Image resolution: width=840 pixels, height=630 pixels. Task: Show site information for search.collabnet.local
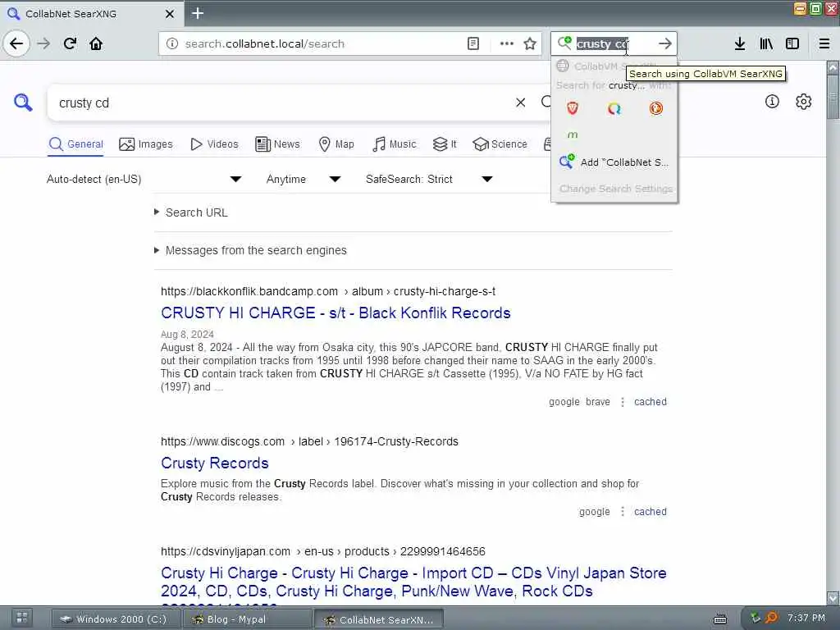pos(172,43)
